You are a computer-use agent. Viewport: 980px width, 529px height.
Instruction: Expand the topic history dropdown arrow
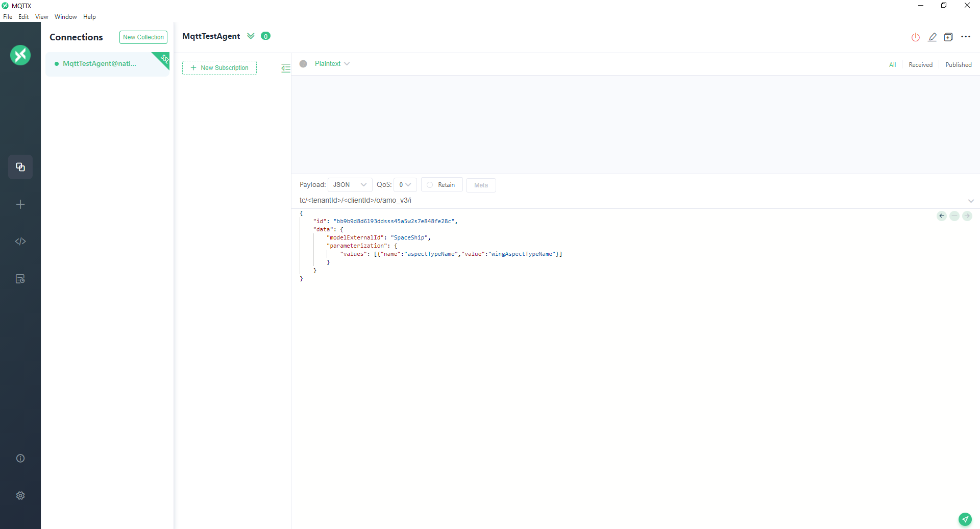tap(971, 201)
